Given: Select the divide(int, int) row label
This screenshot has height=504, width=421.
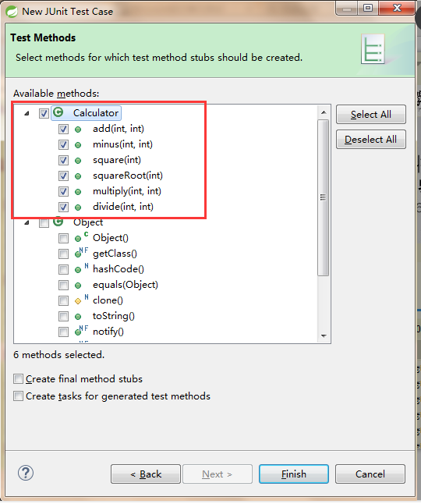Looking at the screenshot, I should [x=123, y=207].
